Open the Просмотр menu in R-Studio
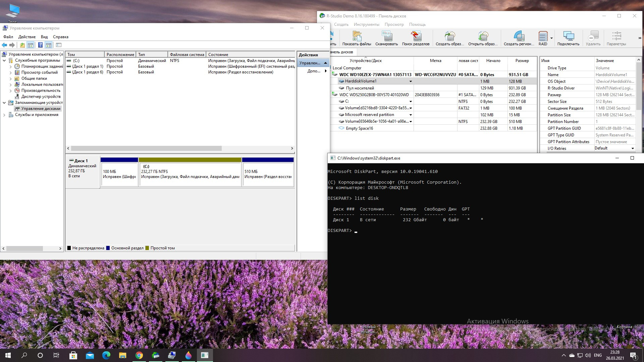The width and height of the screenshot is (644, 362). (394, 24)
